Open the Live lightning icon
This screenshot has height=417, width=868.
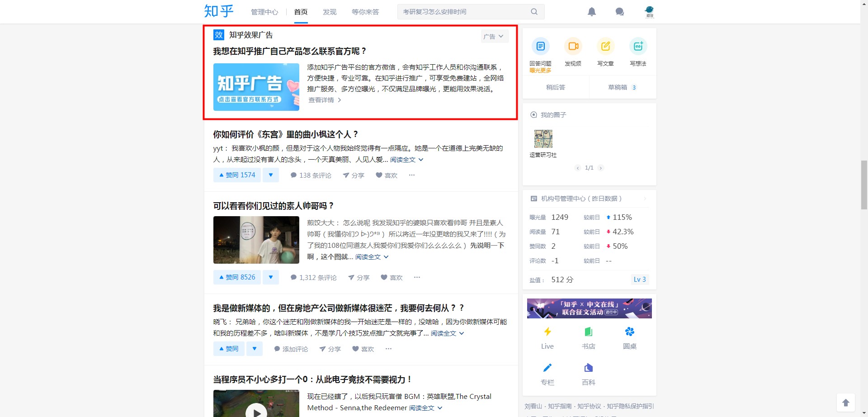coord(547,332)
